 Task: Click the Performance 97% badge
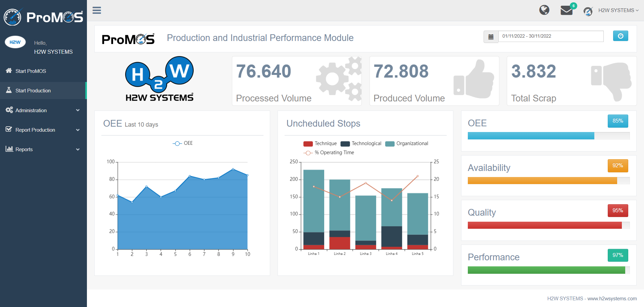pyautogui.click(x=618, y=255)
